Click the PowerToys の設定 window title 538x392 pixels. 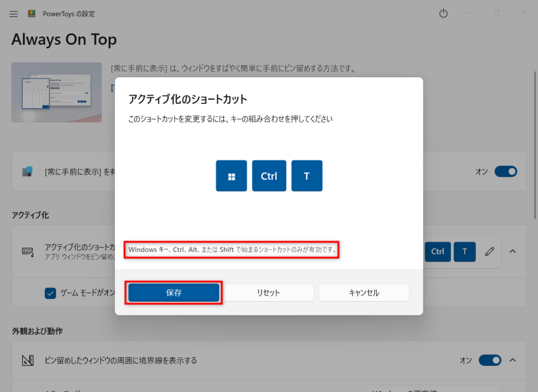tap(69, 14)
